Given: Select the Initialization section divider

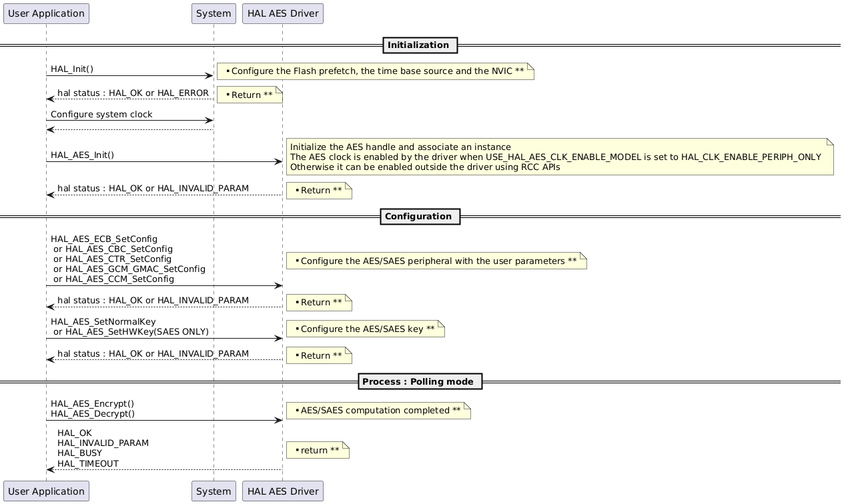Looking at the screenshot, I should pyautogui.click(x=420, y=45).
